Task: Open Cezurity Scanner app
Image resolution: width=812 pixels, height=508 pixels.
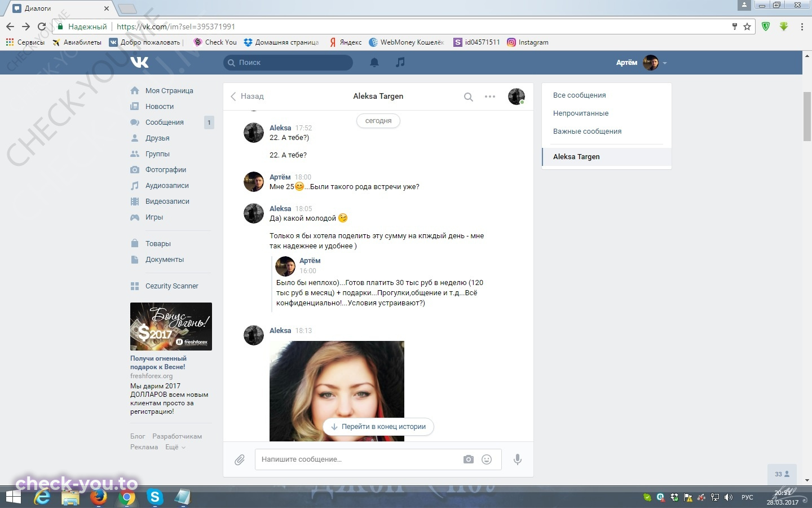Action: 171,286
